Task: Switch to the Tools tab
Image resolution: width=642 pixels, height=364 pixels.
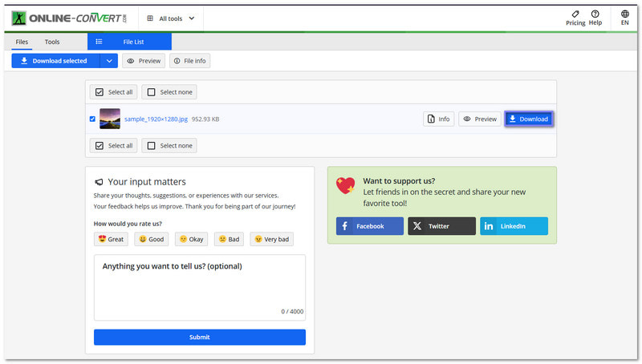Action: coord(52,42)
